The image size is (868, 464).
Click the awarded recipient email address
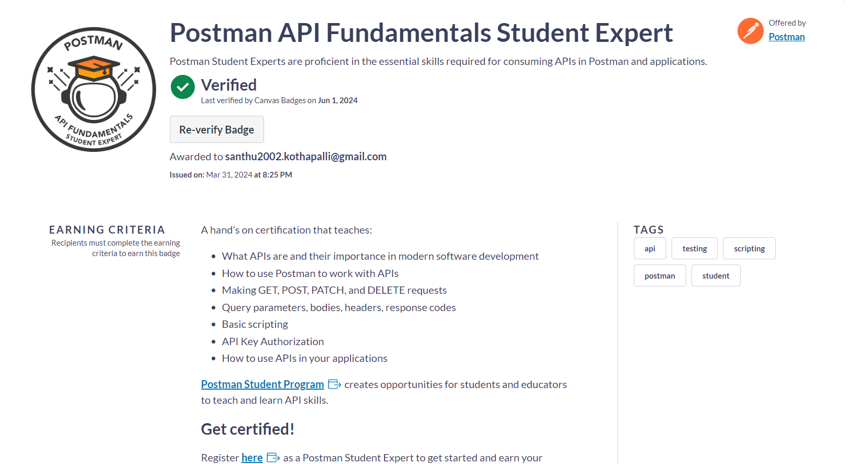tap(305, 157)
